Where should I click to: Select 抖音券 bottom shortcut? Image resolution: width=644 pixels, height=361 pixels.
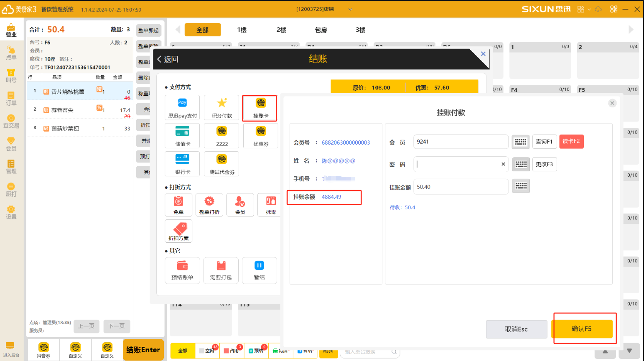tap(43, 350)
